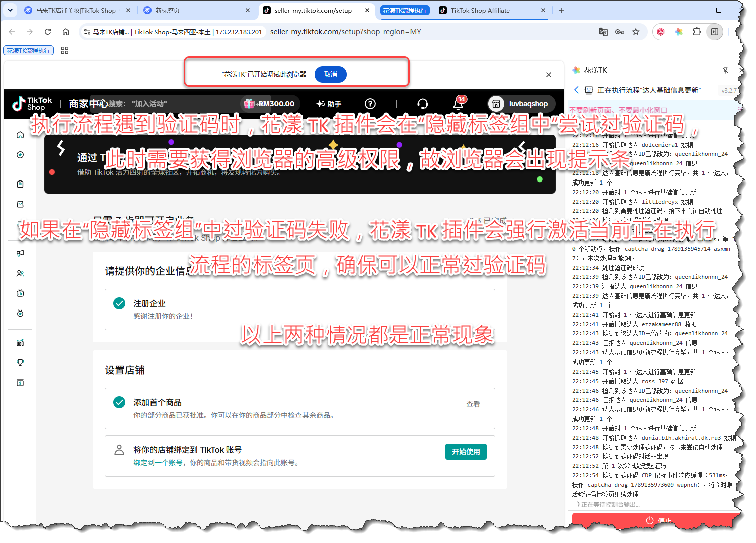Open the tab search dropdown arrow
The image size is (756, 543).
tap(10, 10)
